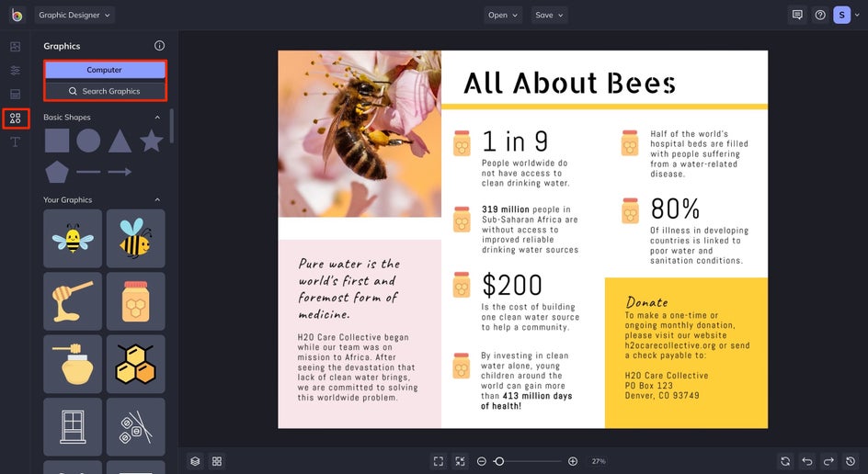
Task: Select the bee on flower photo
Action: click(x=360, y=134)
